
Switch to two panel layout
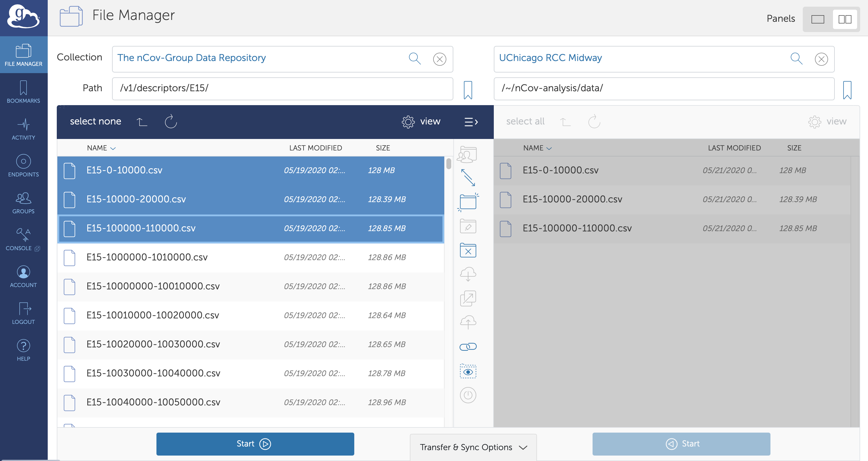coord(844,19)
